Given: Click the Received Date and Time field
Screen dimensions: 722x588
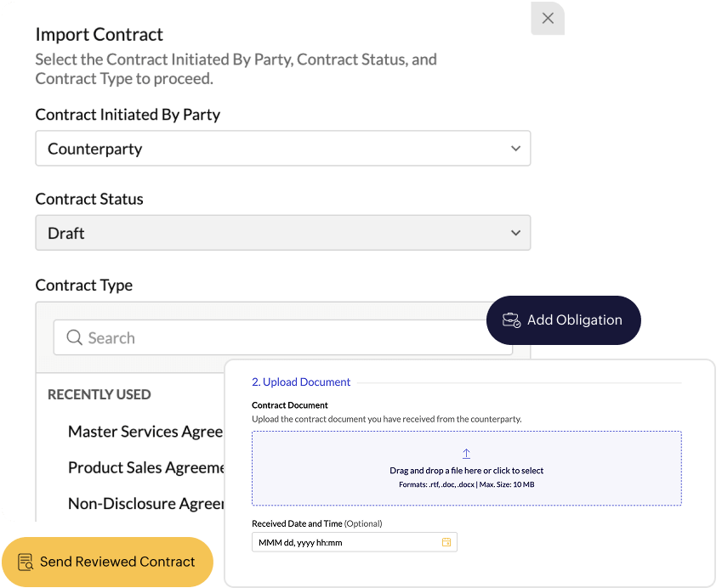Looking at the screenshot, I should click(x=347, y=542).
